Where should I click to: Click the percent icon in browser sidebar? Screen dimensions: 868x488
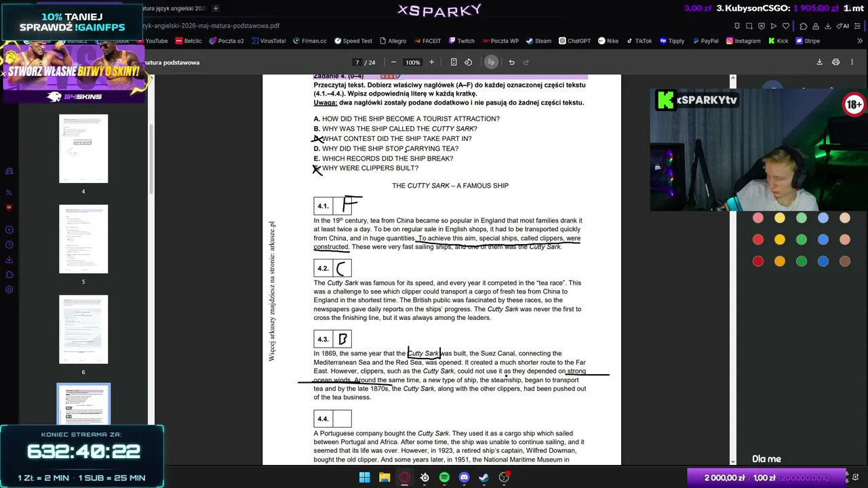[9, 192]
